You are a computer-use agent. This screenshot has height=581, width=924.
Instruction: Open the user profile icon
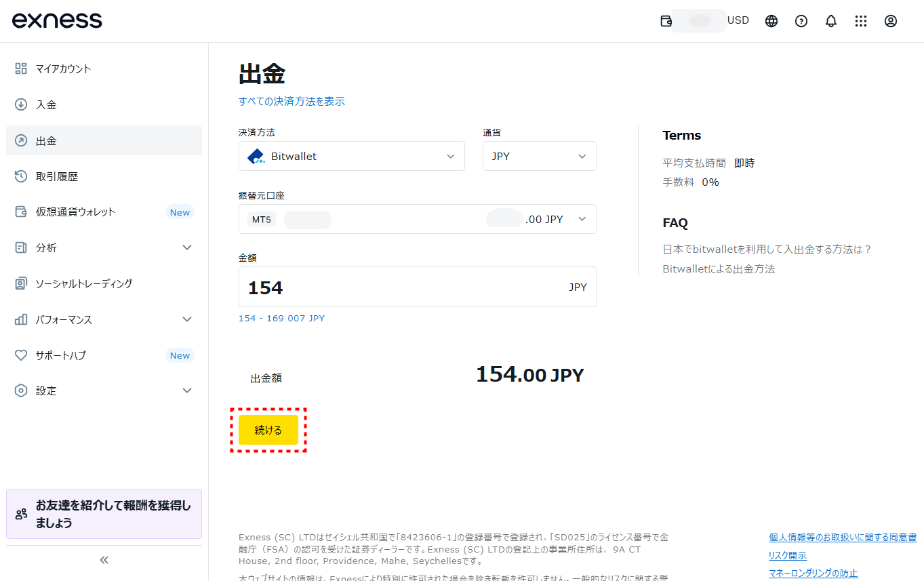(891, 21)
